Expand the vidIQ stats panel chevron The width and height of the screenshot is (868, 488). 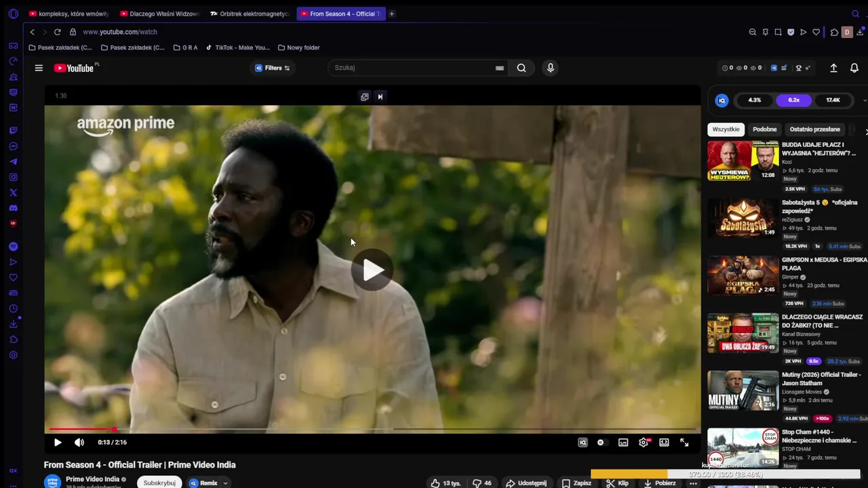865,100
